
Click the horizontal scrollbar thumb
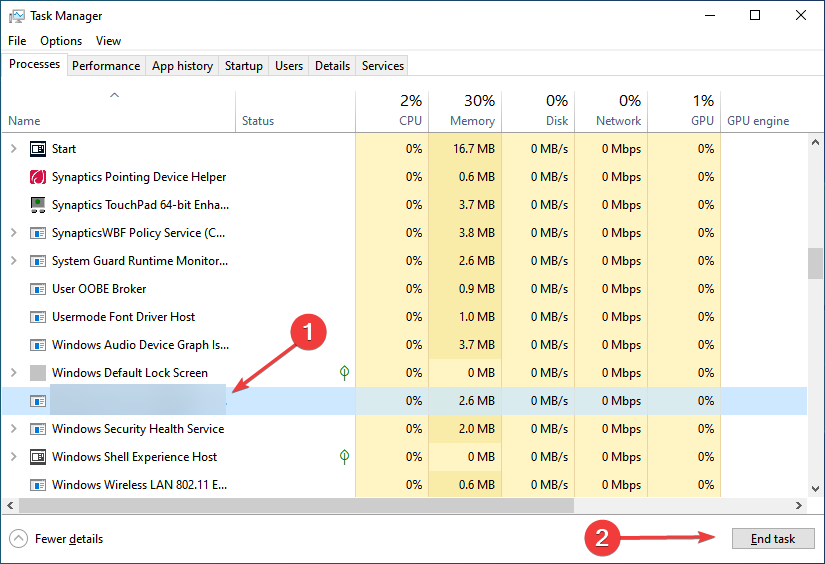(x=296, y=506)
